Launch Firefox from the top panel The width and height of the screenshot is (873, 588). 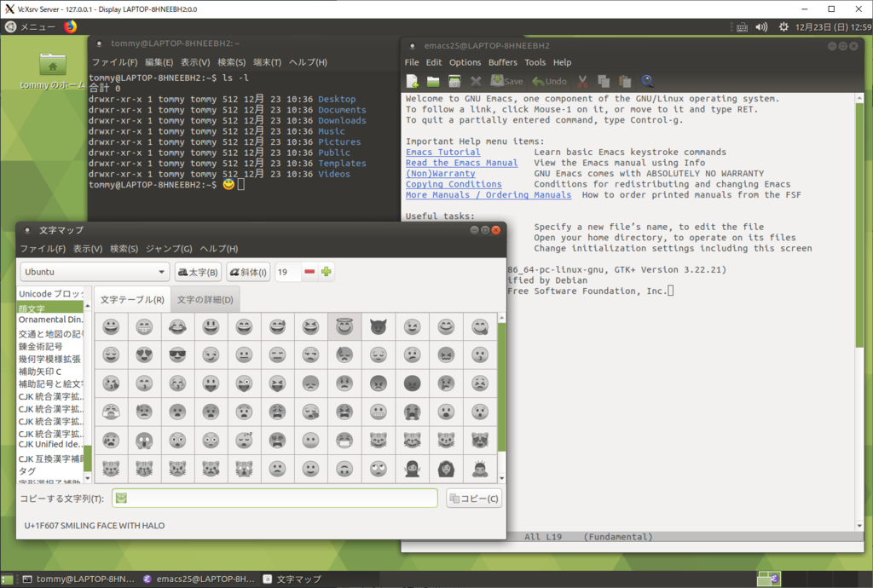click(x=70, y=26)
